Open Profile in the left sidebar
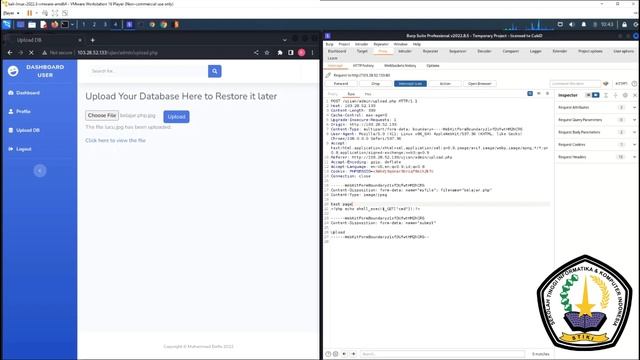Screen dimensions: 640x360 click(19, 111)
